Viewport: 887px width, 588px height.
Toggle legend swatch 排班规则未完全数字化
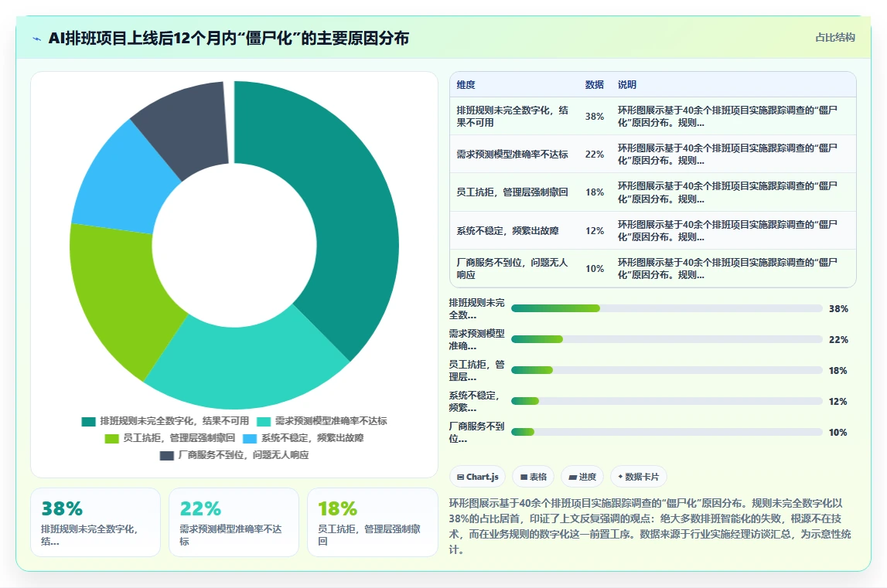coord(88,421)
